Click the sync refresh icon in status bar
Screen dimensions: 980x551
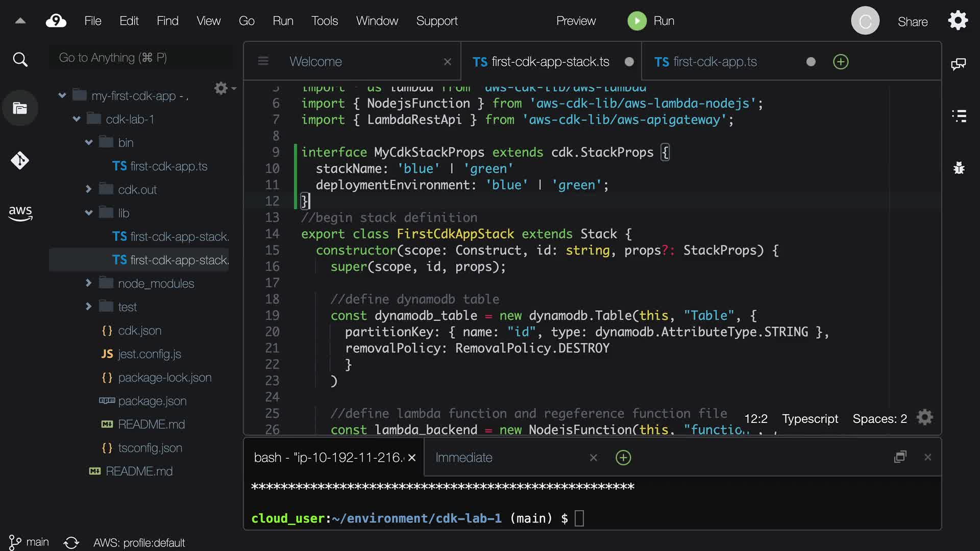[x=71, y=542]
